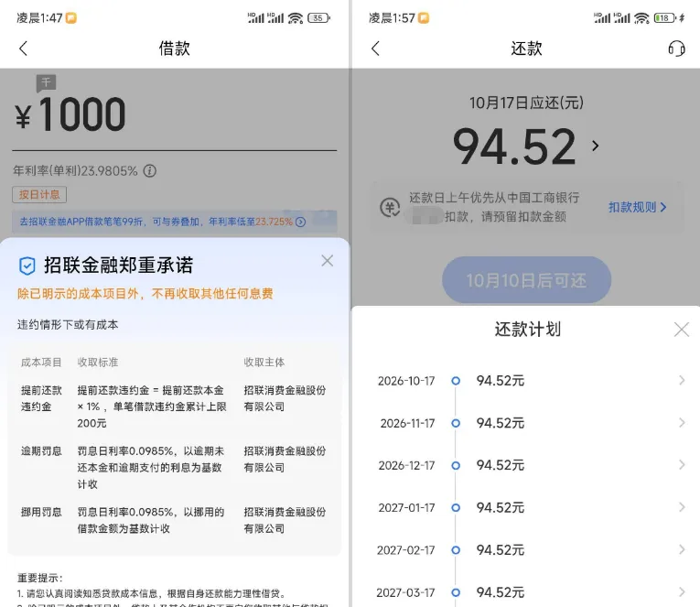
Task: Expand details arrow next to 94.52 amount
Action: [x=595, y=146]
